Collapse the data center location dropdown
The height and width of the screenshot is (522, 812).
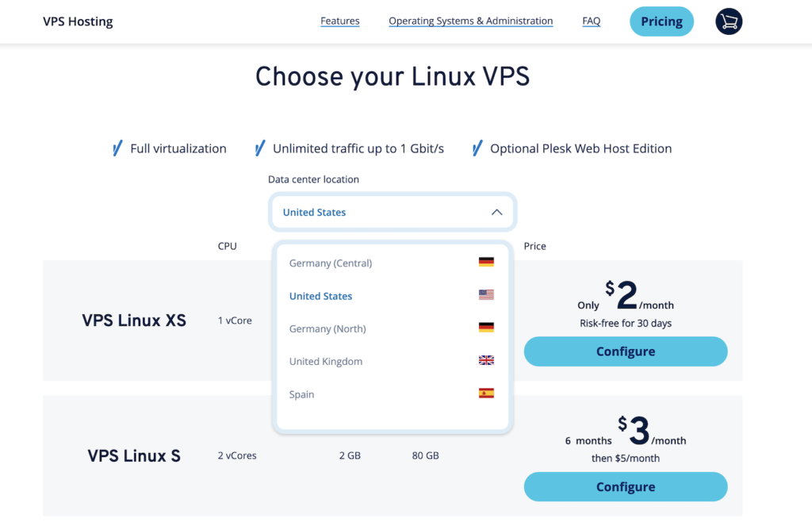[x=393, y=213]
